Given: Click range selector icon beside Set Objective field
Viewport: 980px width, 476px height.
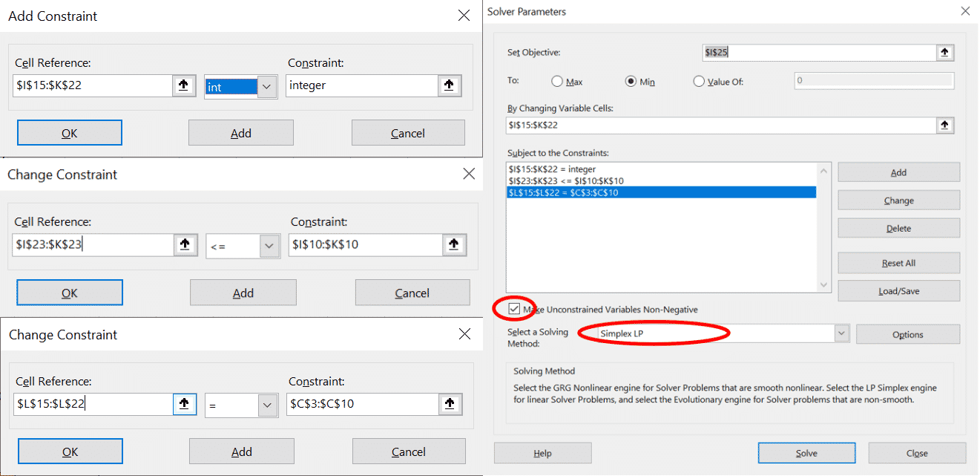Looking at the screenshot, I should (944, 53).
